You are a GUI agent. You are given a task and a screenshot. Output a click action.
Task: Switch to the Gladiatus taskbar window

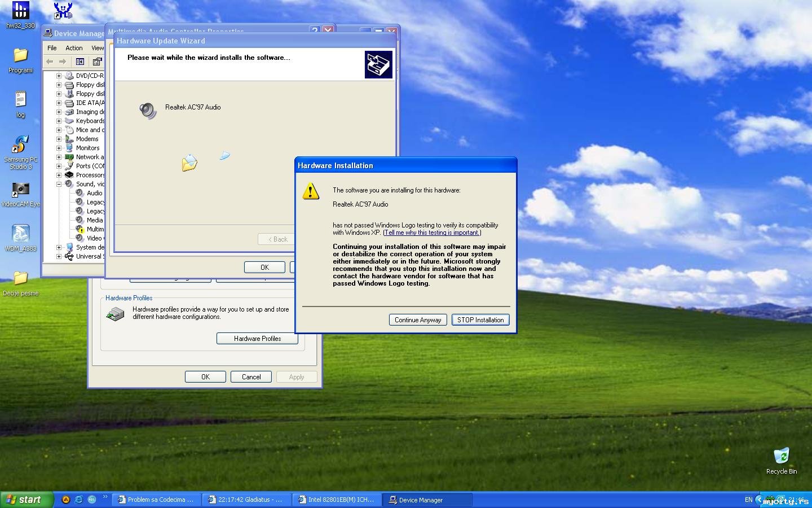[246, 500]
